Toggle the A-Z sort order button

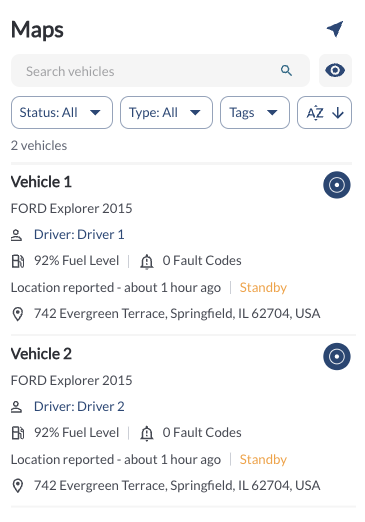point(324,113)
